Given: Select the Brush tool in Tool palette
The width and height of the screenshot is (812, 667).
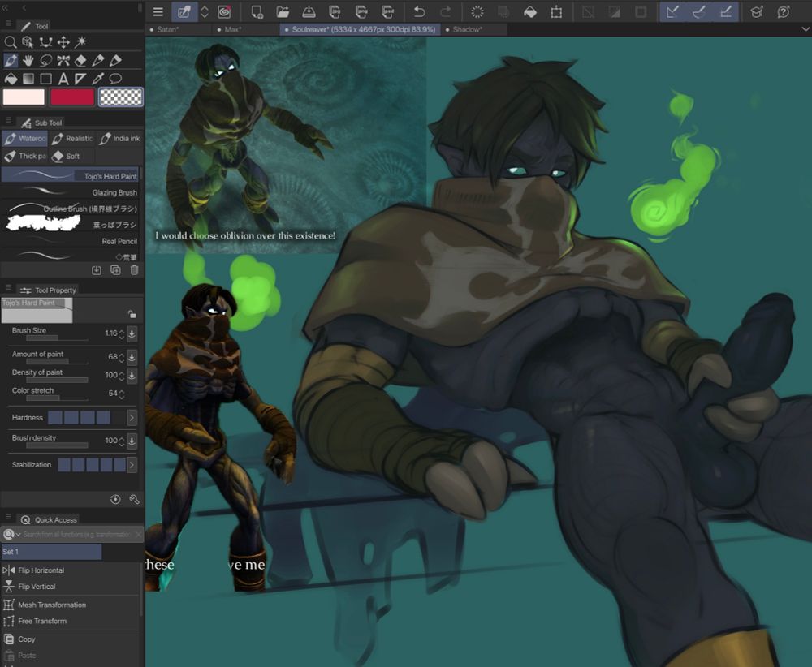Looking at the screenshot, I should (11, 61).
